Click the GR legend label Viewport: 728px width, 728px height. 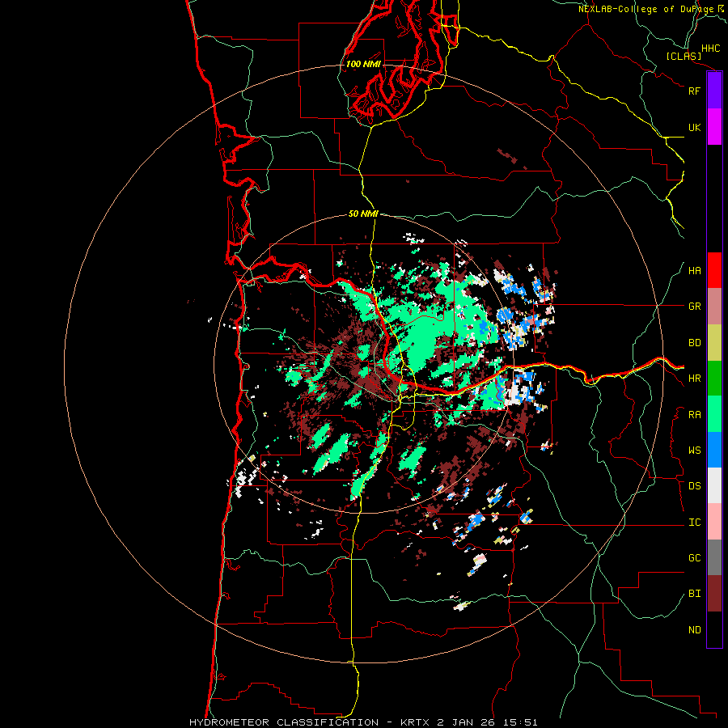[694, 307]
